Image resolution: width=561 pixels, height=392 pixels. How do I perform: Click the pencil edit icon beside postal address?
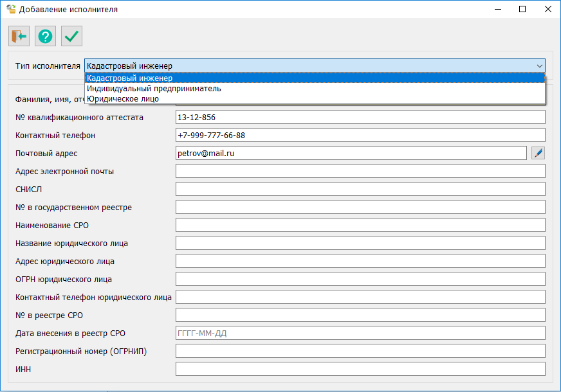(538, 153)
